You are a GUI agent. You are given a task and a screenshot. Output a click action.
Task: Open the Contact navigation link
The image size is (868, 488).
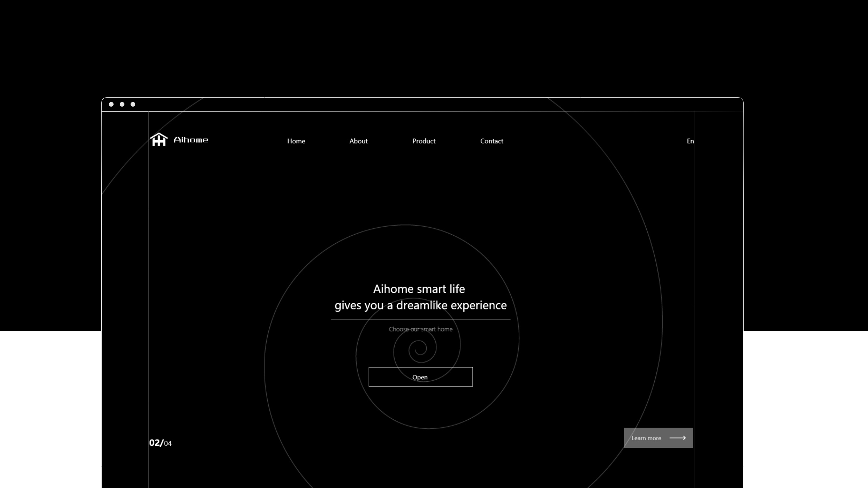pyautogui.click(x=492, y=141)
